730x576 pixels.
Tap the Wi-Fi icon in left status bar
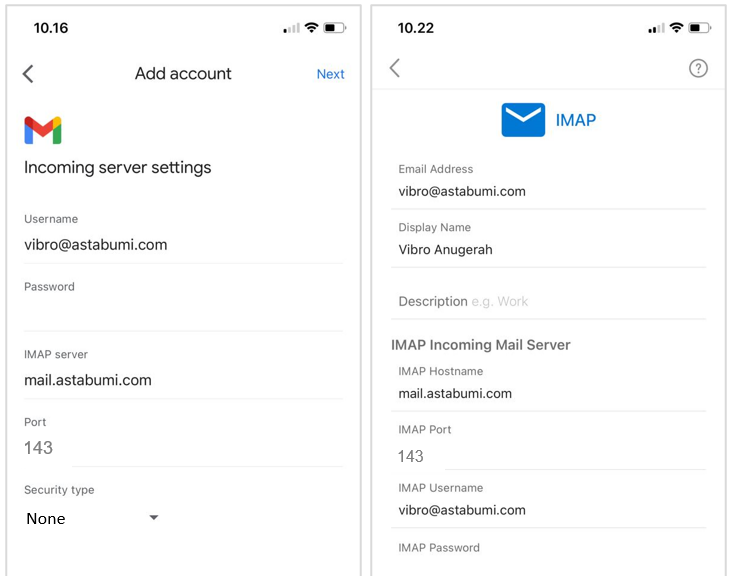[x=312, y=28]
